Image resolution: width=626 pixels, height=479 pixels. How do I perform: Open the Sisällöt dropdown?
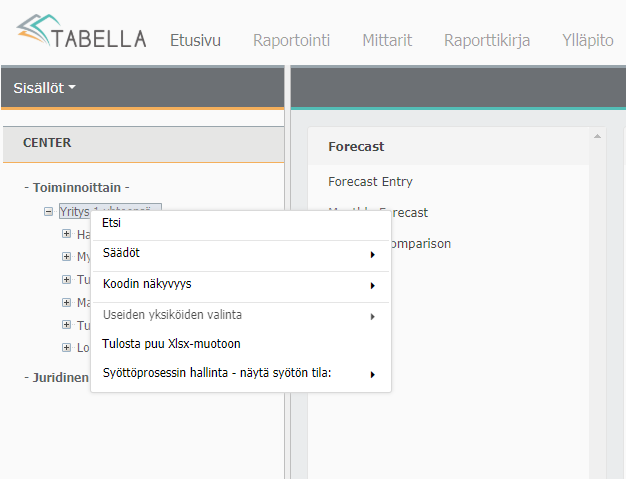(45, 88)
